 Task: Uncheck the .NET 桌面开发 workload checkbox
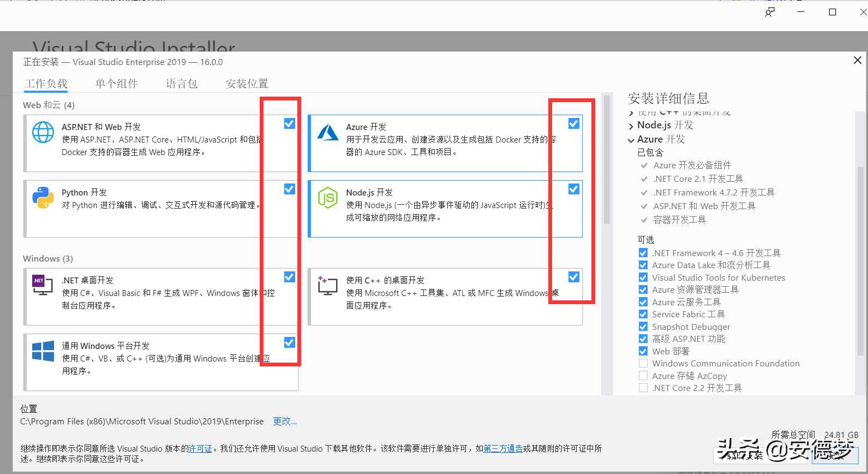click(x=290, y=277)
